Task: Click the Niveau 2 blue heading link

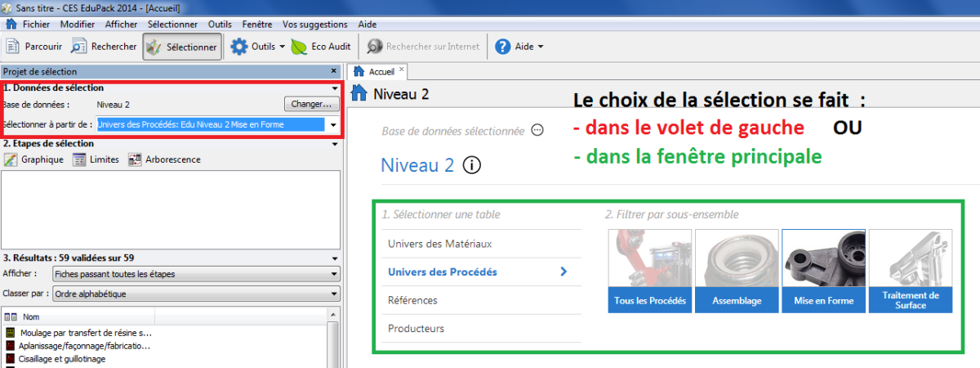Action: (x=417, y=165)
